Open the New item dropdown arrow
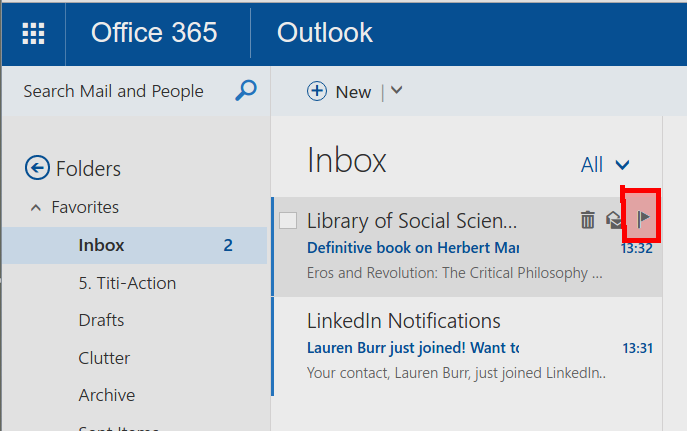Image resolution: width=687 pixels, height=431 pixels. pos(396,90)
